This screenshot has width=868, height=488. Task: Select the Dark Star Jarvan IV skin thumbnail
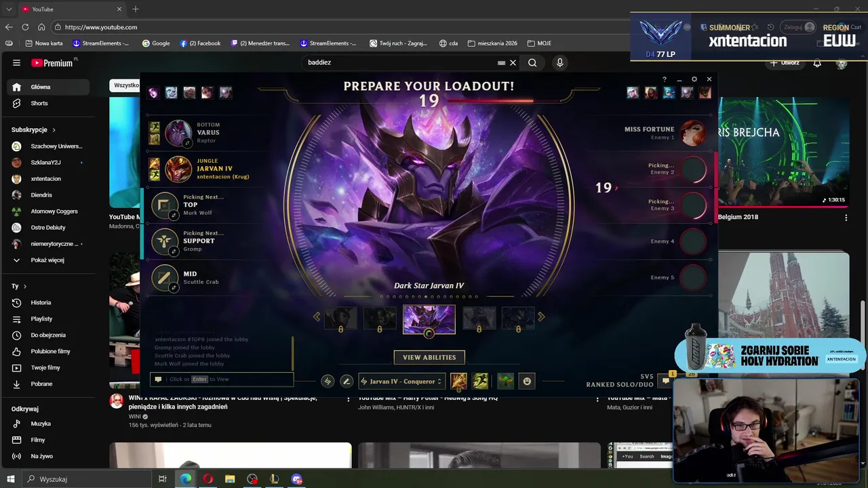(429, 319)
